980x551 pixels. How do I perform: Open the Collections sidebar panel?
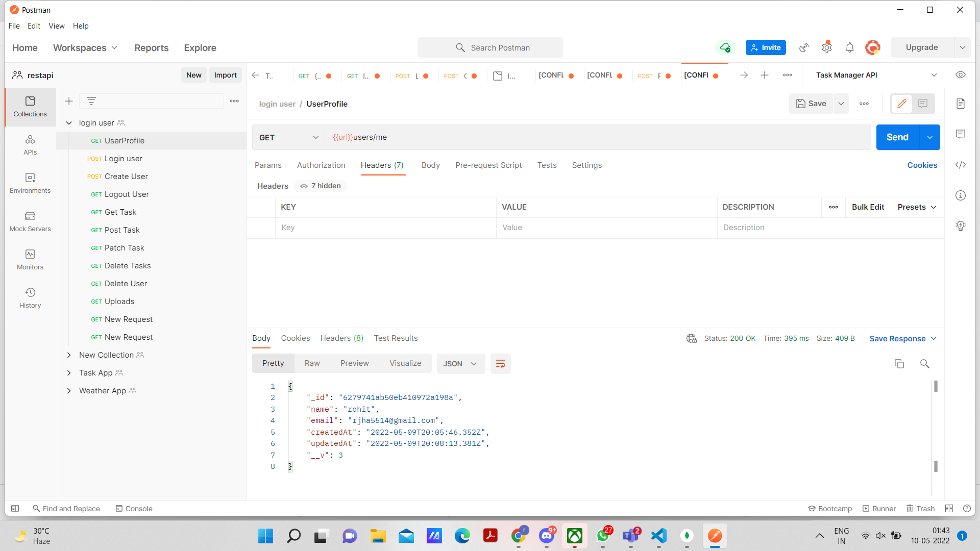click(x=30, y=107)
